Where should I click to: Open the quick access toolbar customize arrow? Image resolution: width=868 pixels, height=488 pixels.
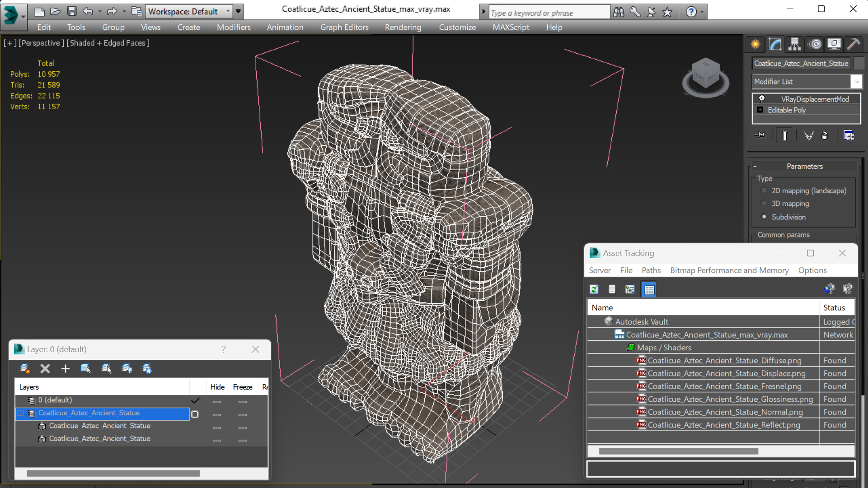pyautogui.click(x=238, y=11)
